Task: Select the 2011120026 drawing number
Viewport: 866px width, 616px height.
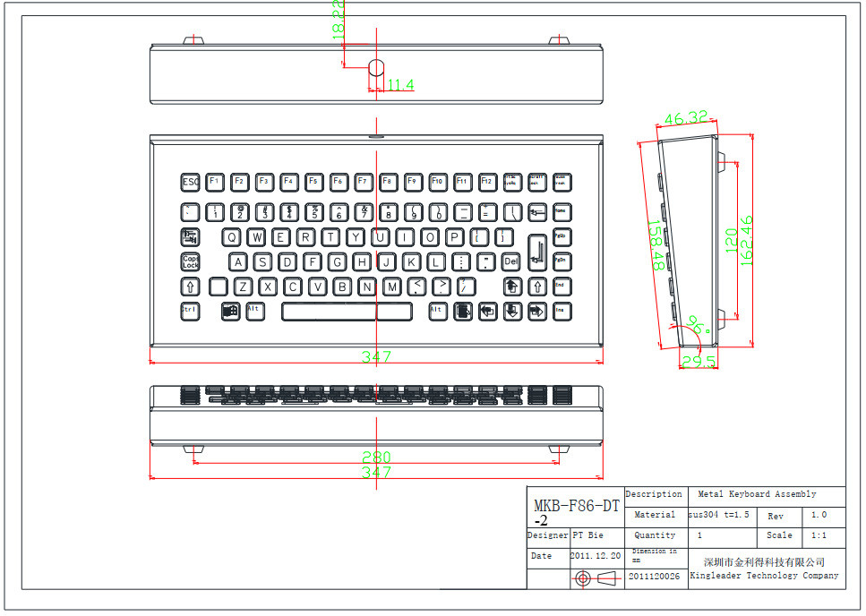Action: [654, 577]
